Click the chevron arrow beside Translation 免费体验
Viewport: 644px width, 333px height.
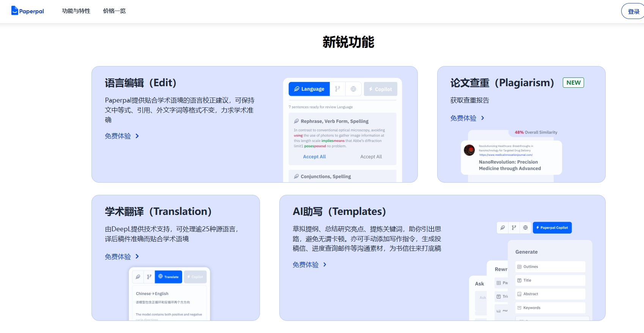[x=137, y=257]
